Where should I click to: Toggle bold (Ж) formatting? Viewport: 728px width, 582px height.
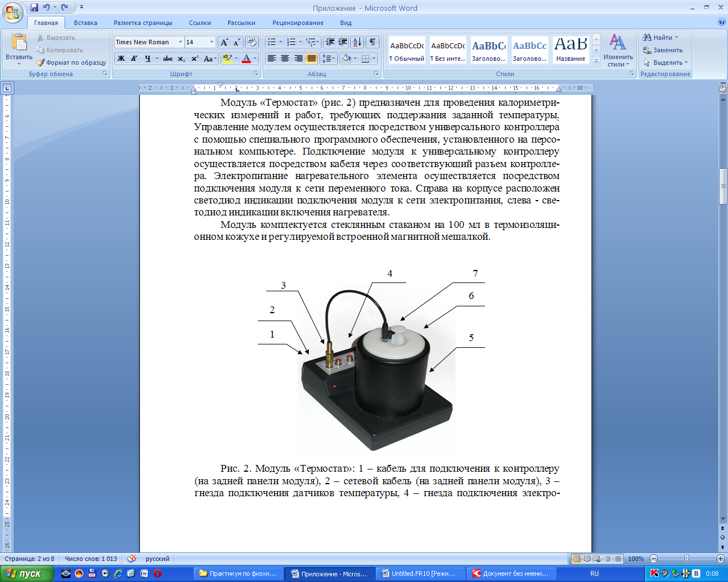(x=121, y=58)
